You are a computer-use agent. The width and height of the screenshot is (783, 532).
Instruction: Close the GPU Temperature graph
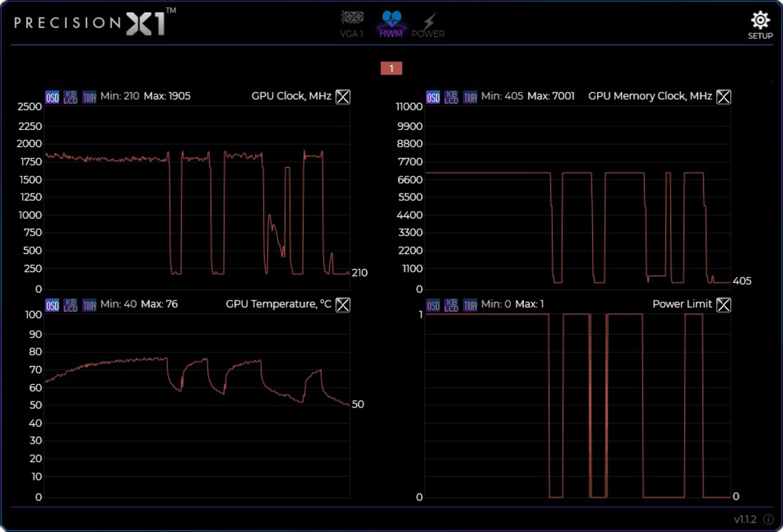pyautogui.click(x=343, y=304)
